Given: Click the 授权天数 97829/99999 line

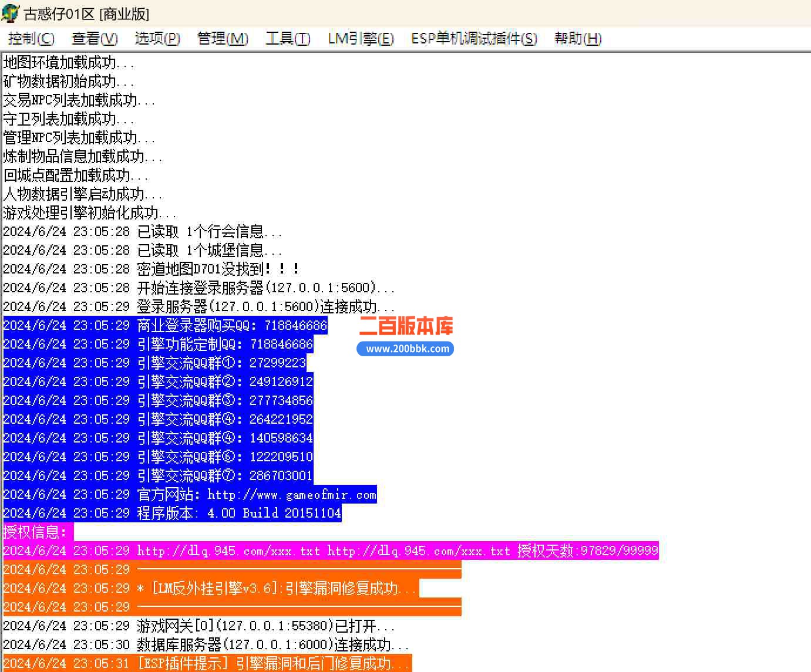Looking at the screenshot, I should point(331,551).
